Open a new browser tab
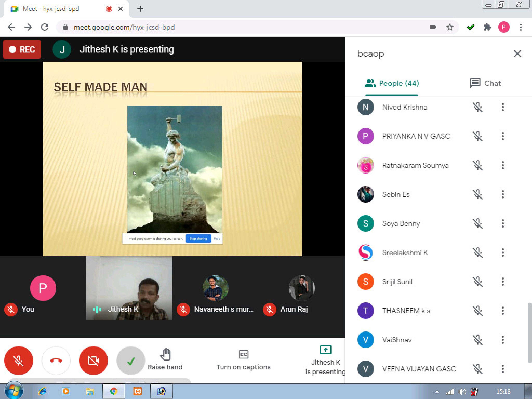Viewport: 532px width, 399px height. 140,9
